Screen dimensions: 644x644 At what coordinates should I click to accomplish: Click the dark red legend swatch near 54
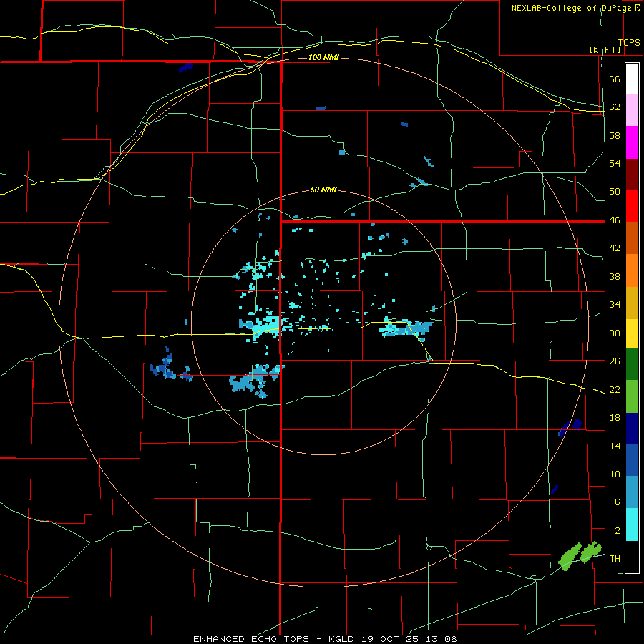tap(632, 175)
